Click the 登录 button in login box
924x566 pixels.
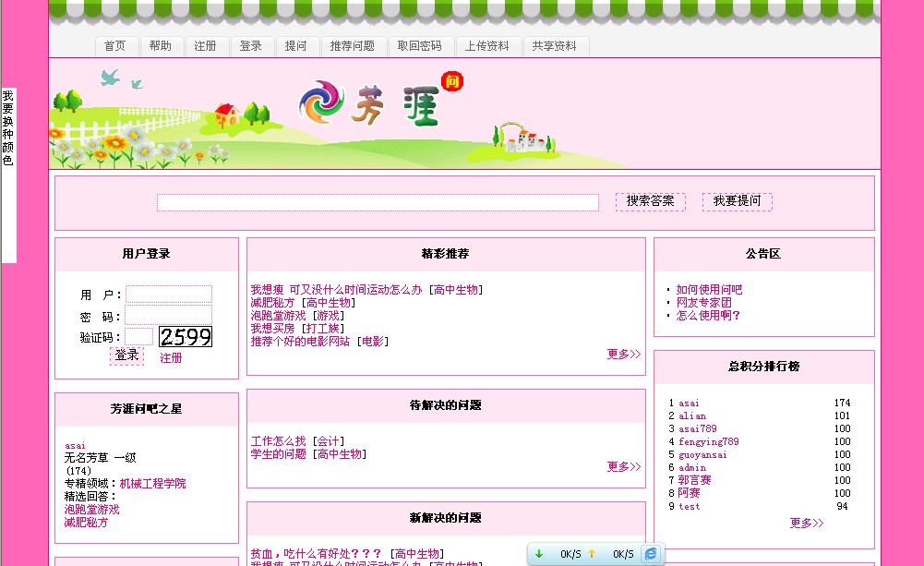click(126, 355)
